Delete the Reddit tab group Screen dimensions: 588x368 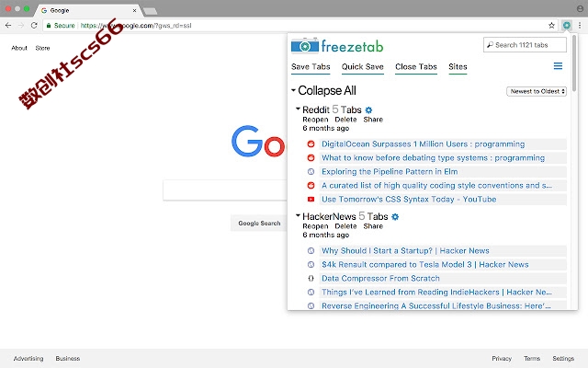(345, 120)
